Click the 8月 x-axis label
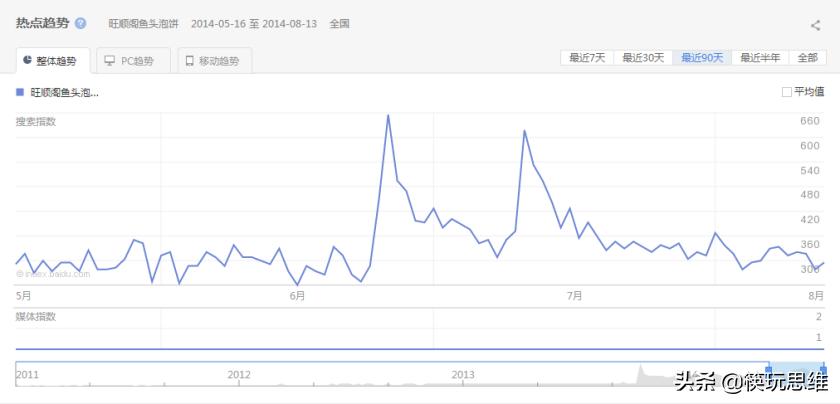 816,295
